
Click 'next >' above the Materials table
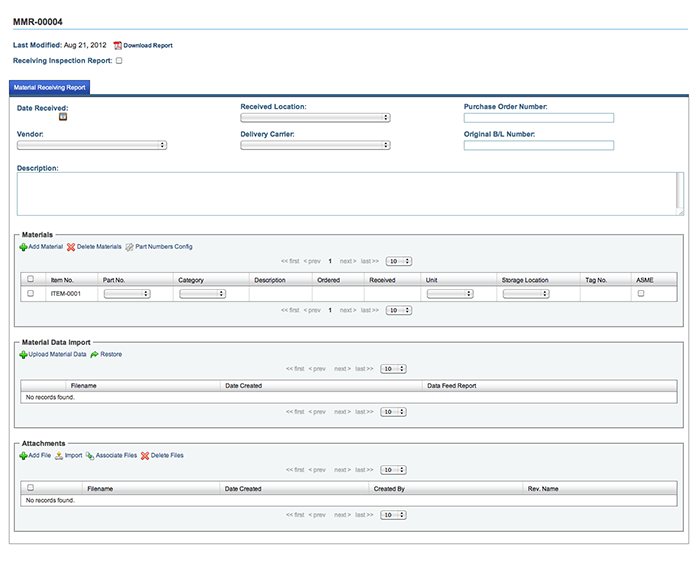348,261
